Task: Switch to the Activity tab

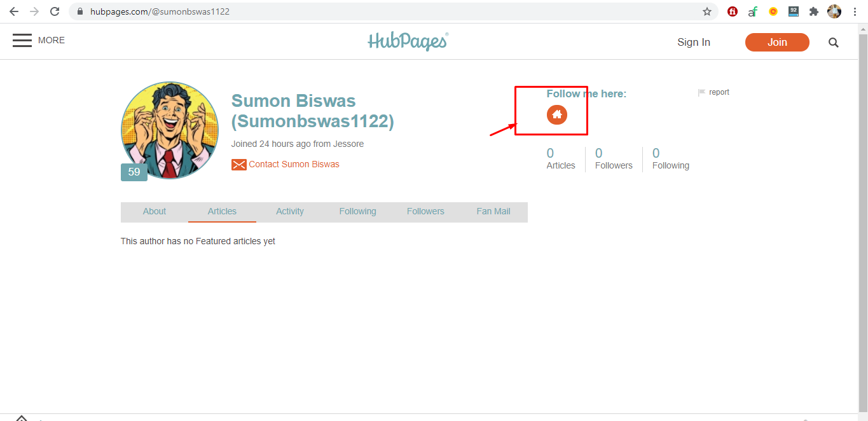Action: click(x=290, y=212)
